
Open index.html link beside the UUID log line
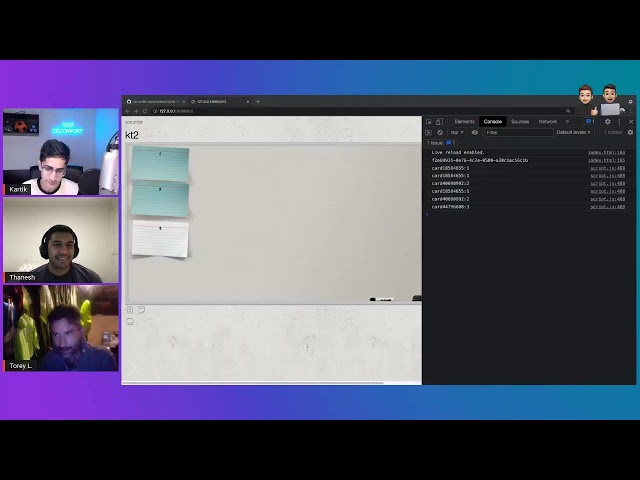click(607, 160)
